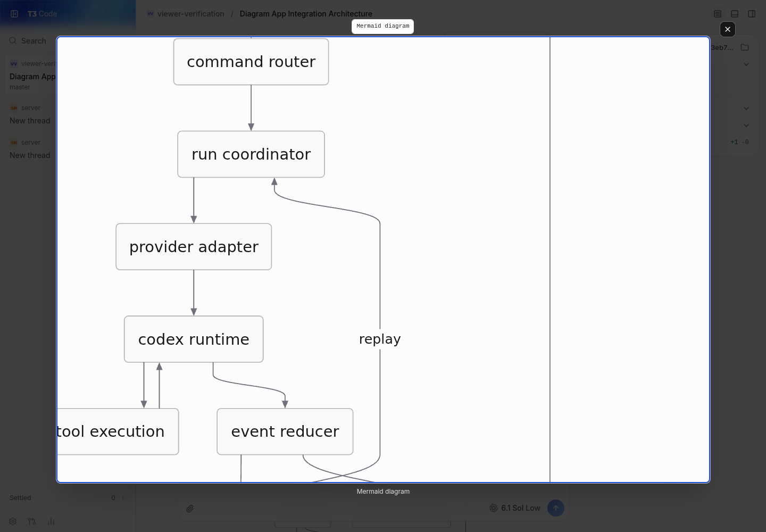
Task: Click the Settled label in the sidebar
Action: tap(20, 498)
